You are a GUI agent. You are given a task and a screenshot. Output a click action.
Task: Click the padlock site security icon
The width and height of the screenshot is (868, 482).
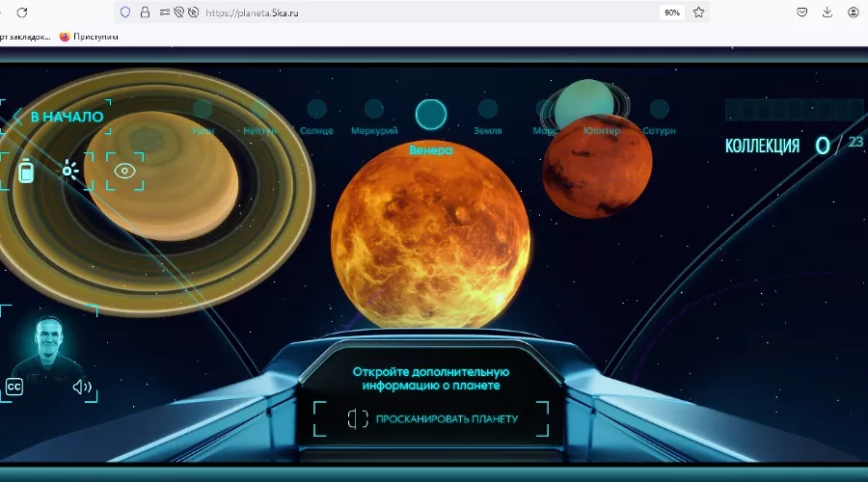(145, 13)
